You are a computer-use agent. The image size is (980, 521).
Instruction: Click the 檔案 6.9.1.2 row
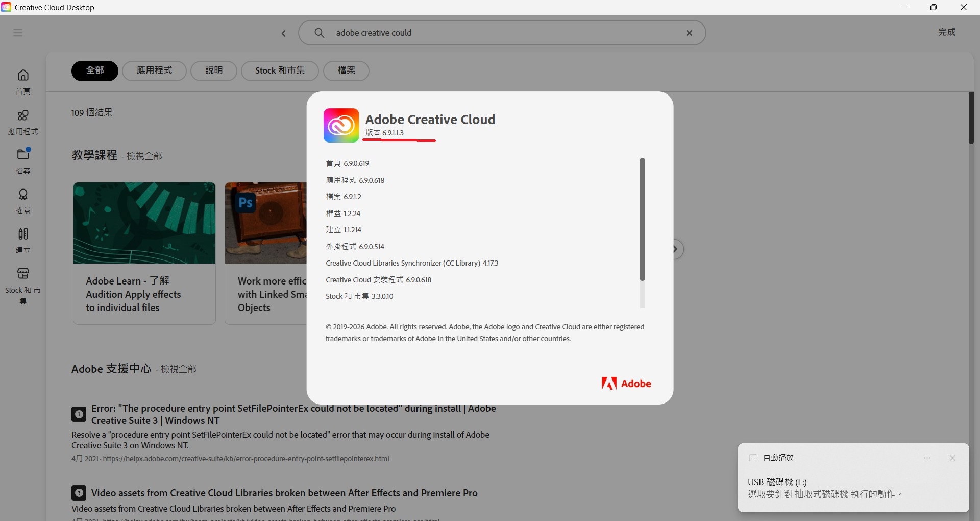click(344, 197)
